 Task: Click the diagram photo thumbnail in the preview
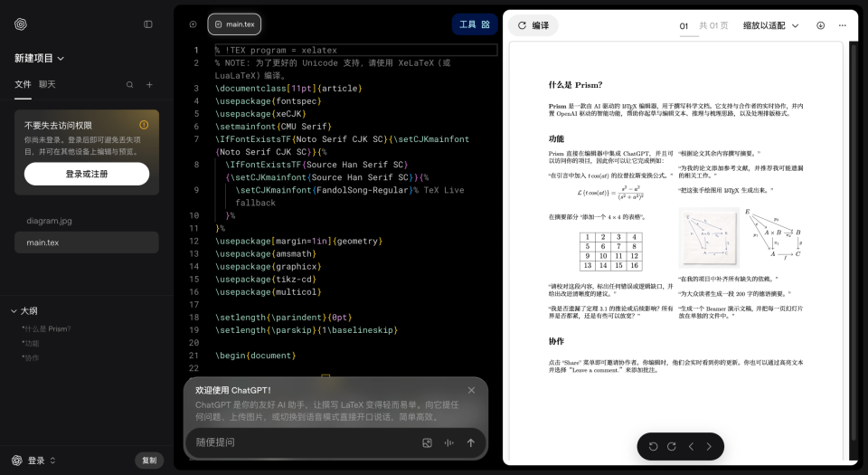click(x=709, y=238)
